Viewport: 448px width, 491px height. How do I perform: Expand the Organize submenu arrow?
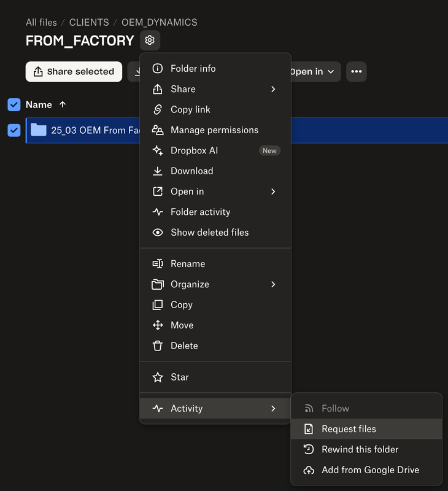(273, 284)
